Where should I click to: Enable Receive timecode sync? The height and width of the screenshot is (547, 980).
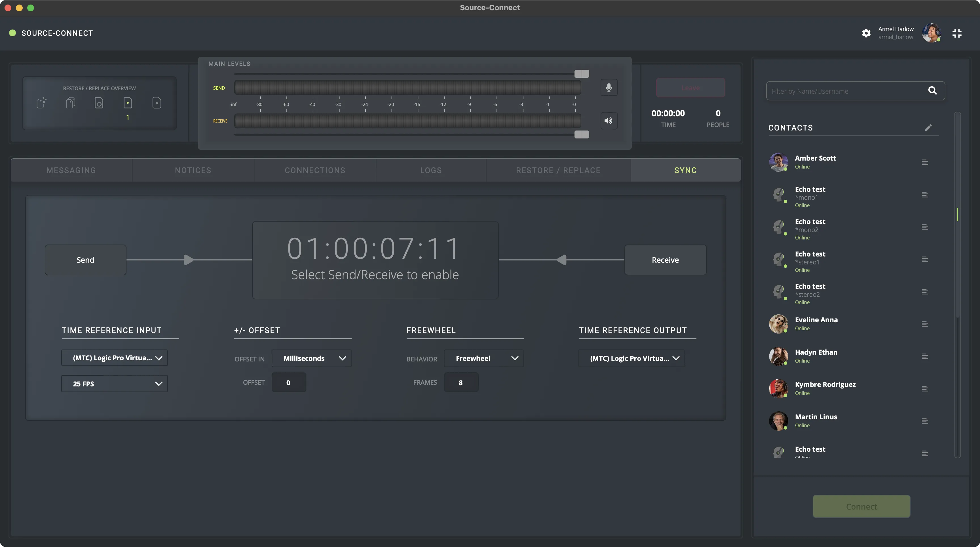[665, 260]
